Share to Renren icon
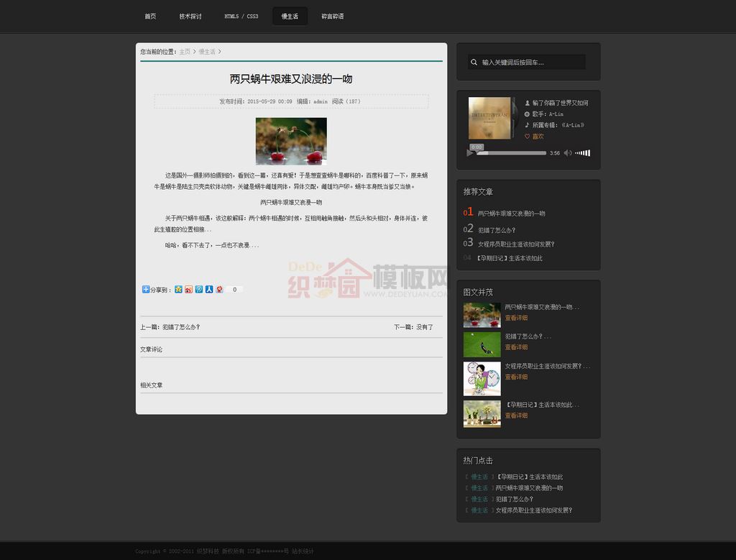This screenshot has height=560, width=736. [209, 290]
